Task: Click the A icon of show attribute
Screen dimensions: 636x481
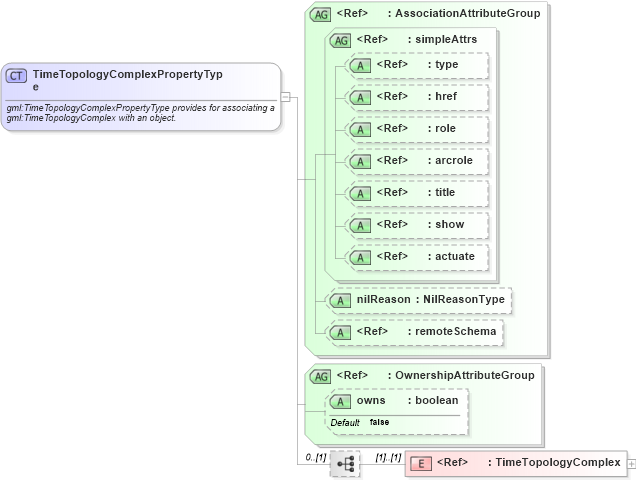Action: 360,226
